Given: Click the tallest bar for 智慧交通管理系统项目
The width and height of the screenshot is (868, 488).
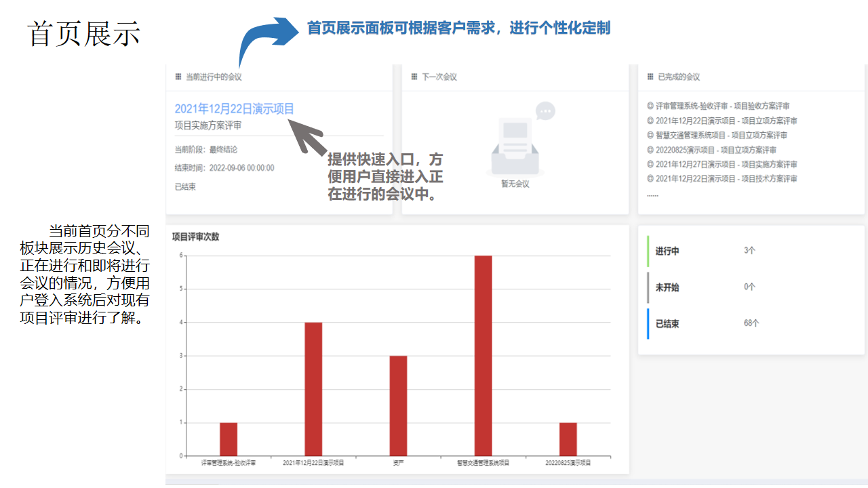Looking at the screenshot, I should point(483,356).
